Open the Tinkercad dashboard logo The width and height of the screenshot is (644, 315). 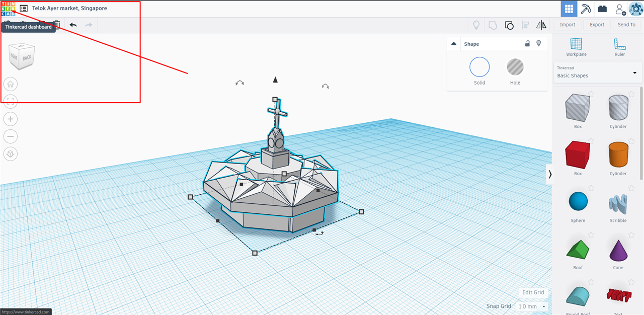coord(9,9)
